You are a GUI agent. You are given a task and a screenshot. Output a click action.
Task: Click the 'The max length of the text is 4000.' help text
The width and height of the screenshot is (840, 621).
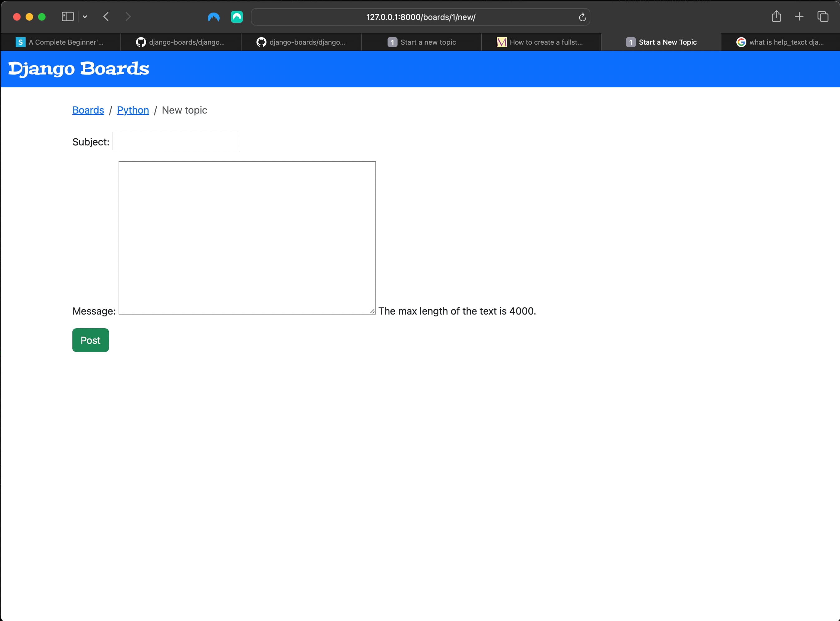pos(457,311)
